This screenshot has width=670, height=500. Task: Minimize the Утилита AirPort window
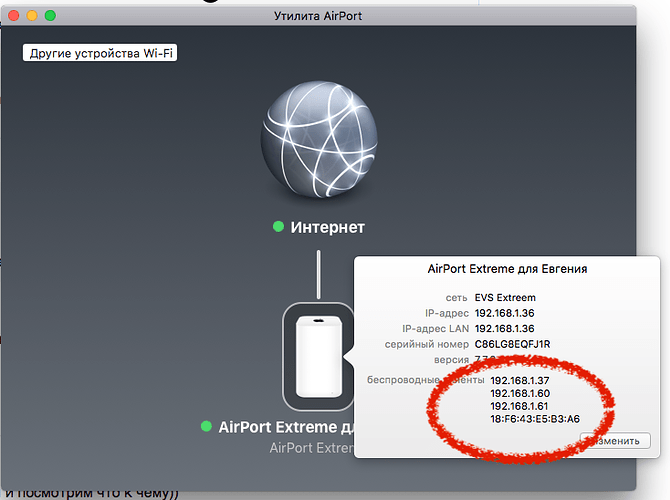[32, 16]
